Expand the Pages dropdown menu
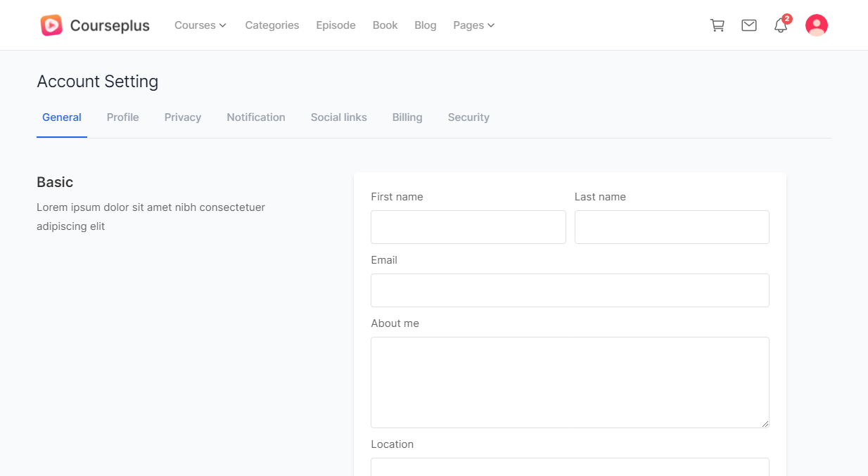This screenshot has height=476, width=868. click(473, 25)
